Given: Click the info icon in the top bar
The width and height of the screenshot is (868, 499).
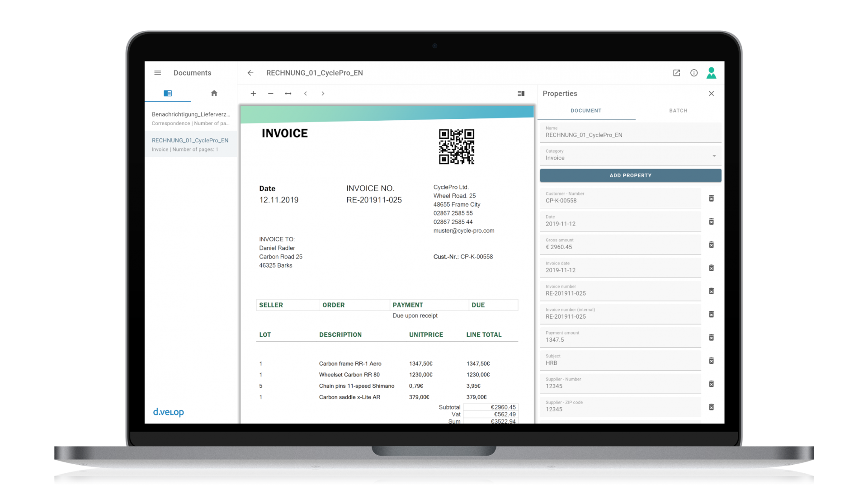Looking at the screenshot, I should coord(694,73).
